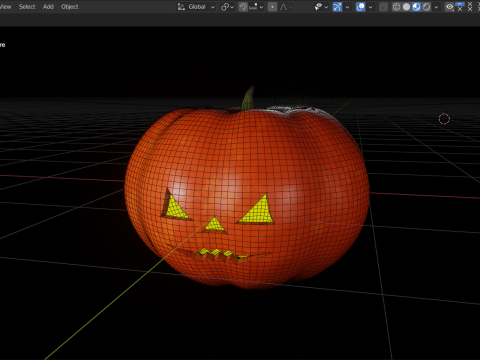Open the Select menu
The width and height of the screenshot is (480, 360).
[x=27, y=7]
